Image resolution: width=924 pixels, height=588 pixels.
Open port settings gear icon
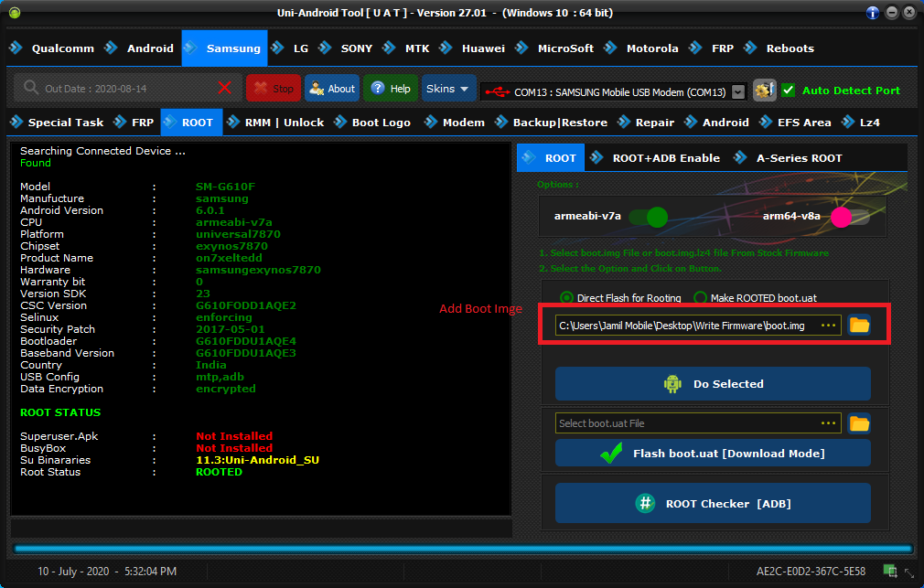(x=764, y=91)
